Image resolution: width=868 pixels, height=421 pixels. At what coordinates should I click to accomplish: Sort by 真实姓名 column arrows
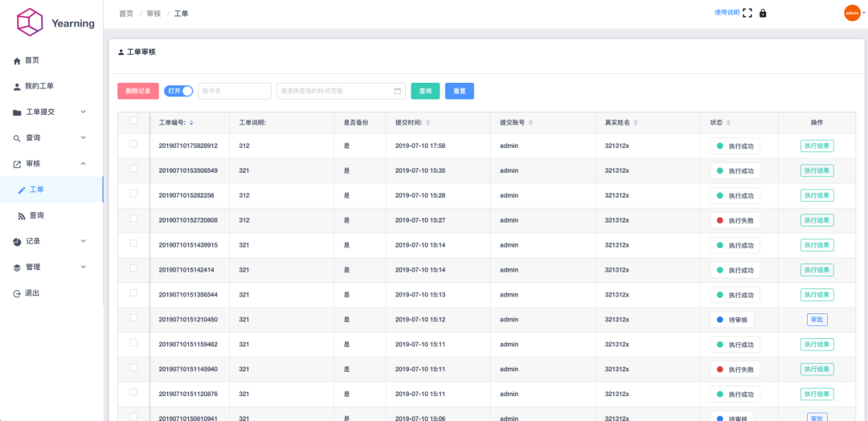636,123
